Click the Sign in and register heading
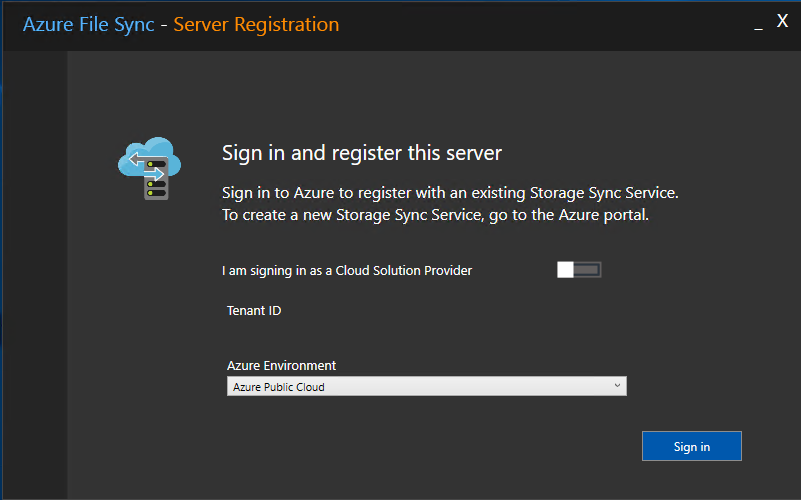The image size is (801, 500). click(x=362, y=153)
